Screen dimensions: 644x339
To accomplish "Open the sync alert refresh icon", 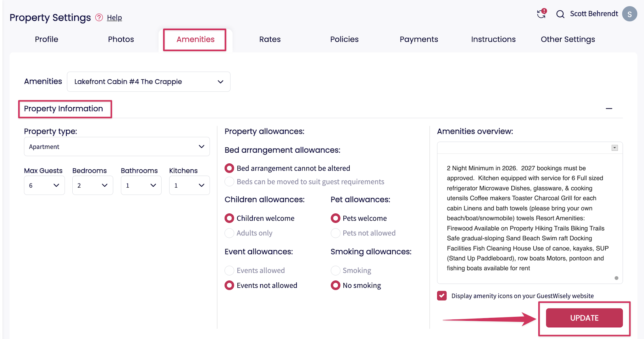I will tap(541, 14).
